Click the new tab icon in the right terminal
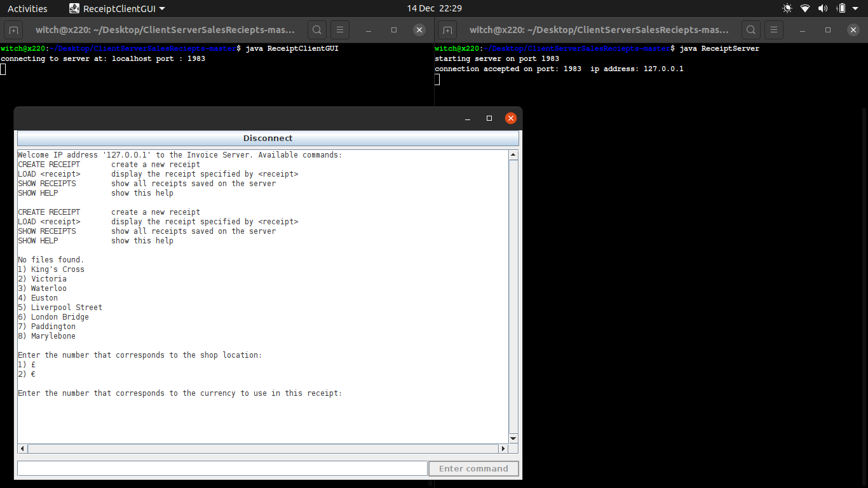 447,30
